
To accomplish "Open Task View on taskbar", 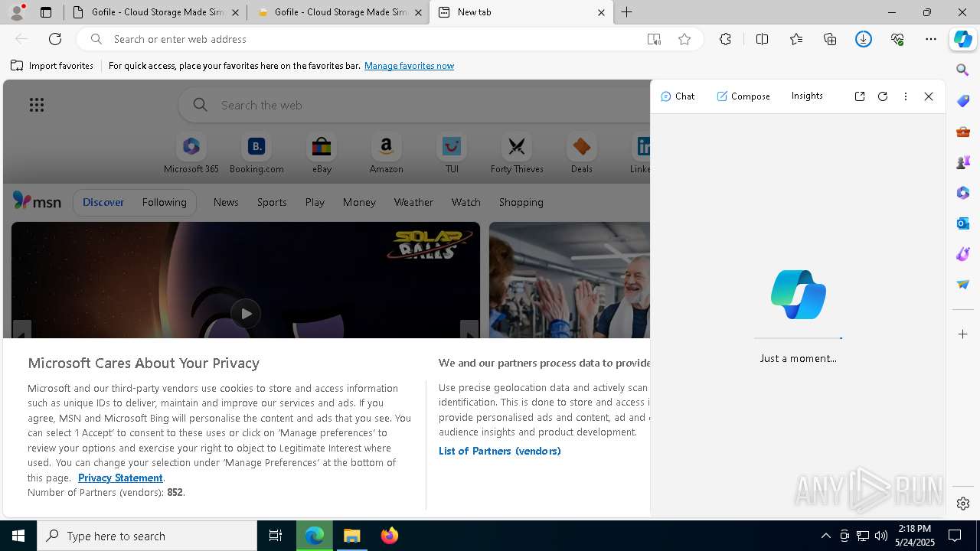I will coord(276,536).
